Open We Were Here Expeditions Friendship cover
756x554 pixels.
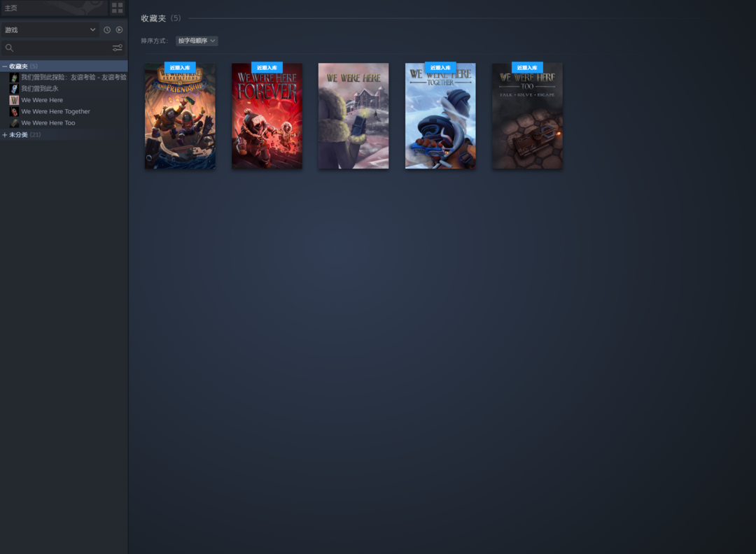(180, 119)
